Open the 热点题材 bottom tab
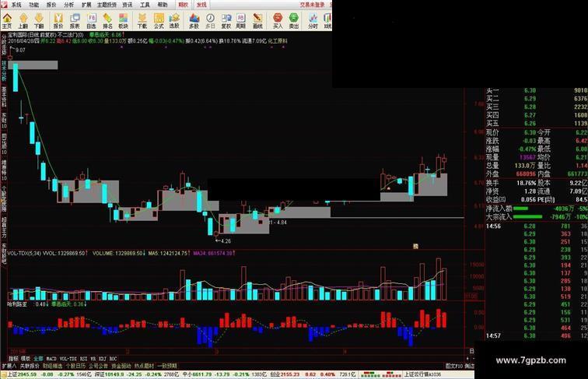This screenshot has width=588, height=379. point(144,366)
